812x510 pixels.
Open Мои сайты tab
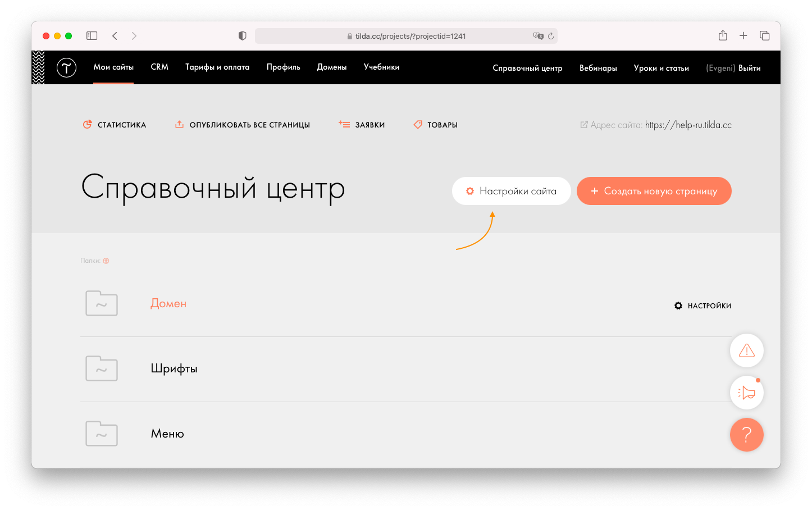pos(113,67)
